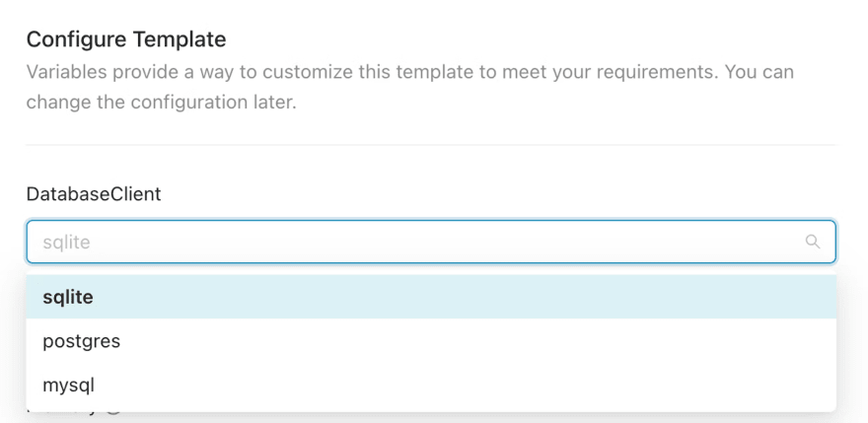Click the partially hidden help icon below mysql
This screenshot has width=868, height=423.
click(x=112, y=413)
